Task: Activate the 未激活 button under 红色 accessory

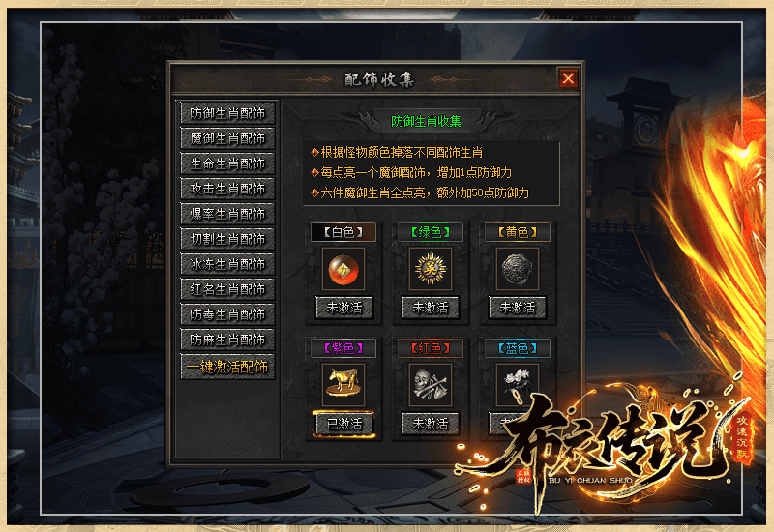Action: pos(430,424)
